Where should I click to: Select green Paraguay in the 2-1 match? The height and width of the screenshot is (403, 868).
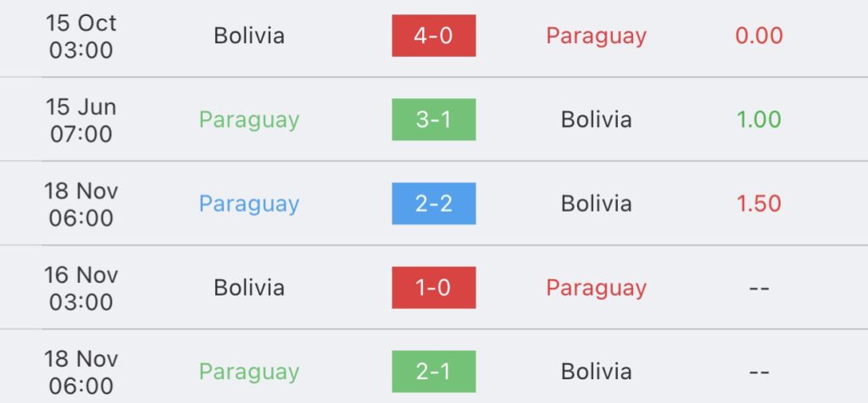[x=249, y=373]
